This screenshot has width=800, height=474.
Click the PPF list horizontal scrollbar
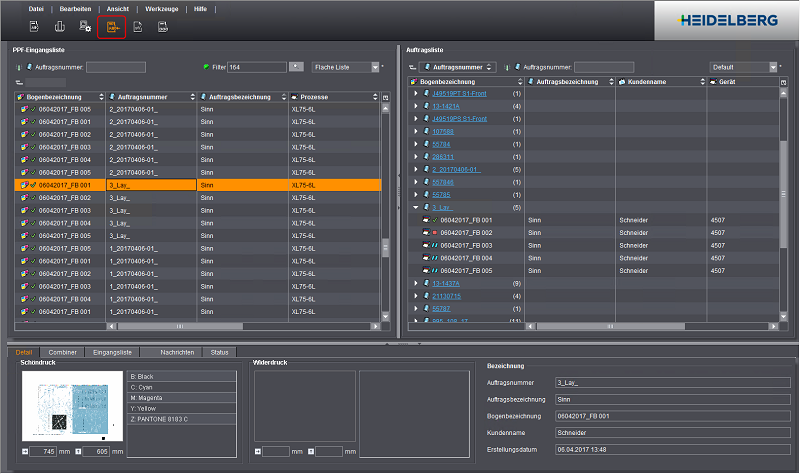point(244,326)
